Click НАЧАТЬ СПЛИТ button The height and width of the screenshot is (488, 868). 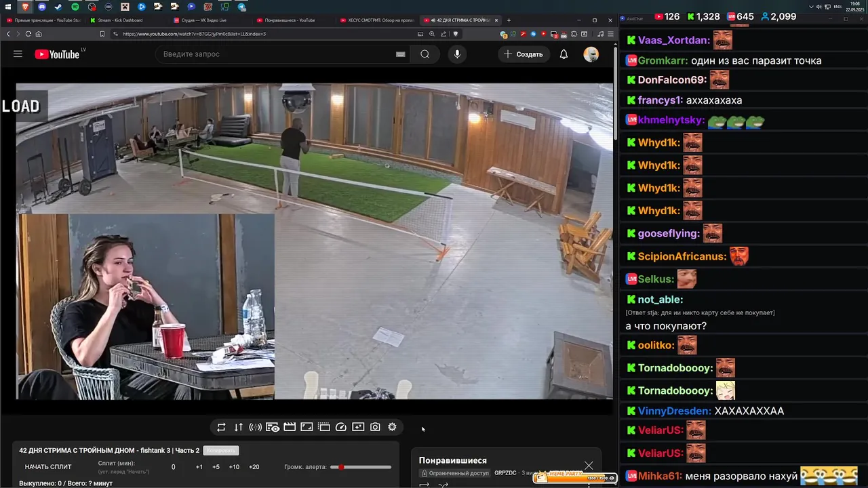pos(48,467)
